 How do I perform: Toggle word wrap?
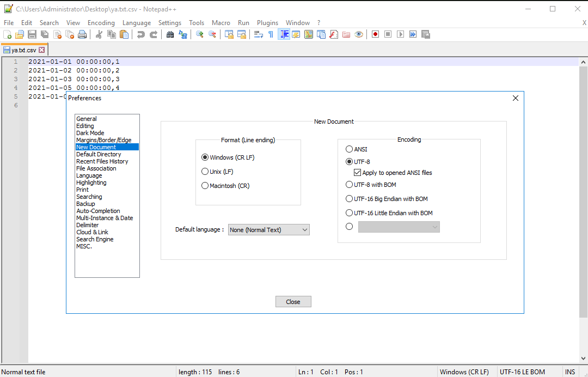(258, 34)
